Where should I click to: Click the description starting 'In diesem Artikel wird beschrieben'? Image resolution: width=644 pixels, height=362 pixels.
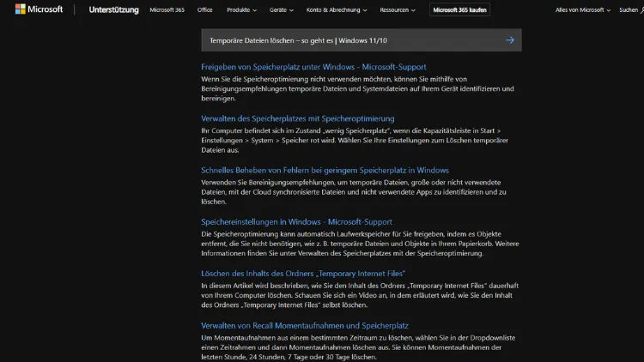[360, 295]
